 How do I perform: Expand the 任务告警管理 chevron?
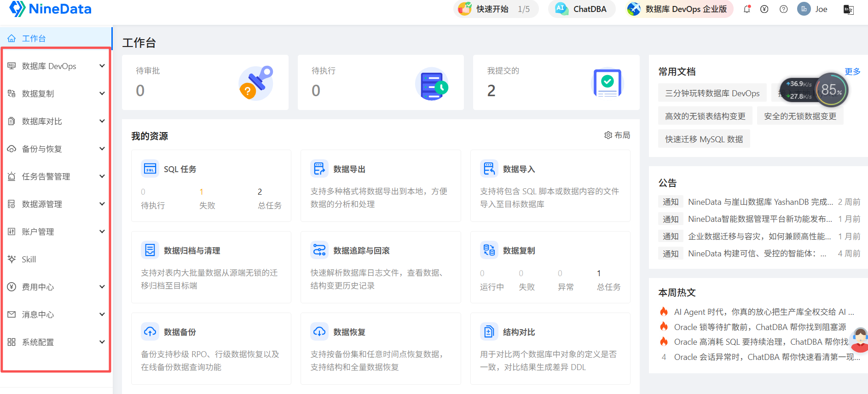click(x=102, y=176)
